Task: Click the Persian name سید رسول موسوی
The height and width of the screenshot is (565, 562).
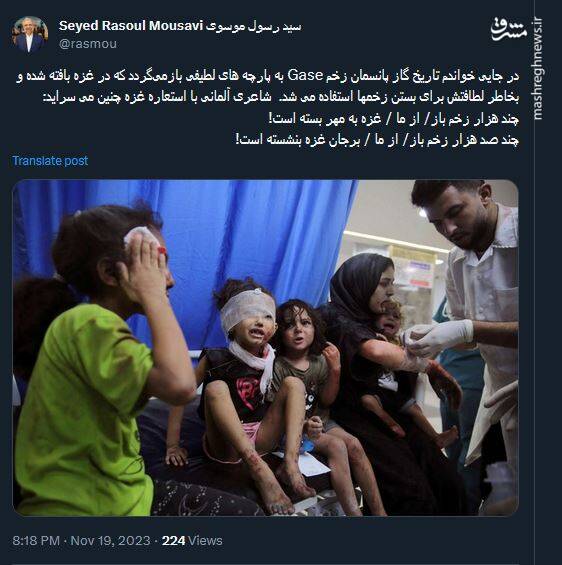Action: point(253,26)
